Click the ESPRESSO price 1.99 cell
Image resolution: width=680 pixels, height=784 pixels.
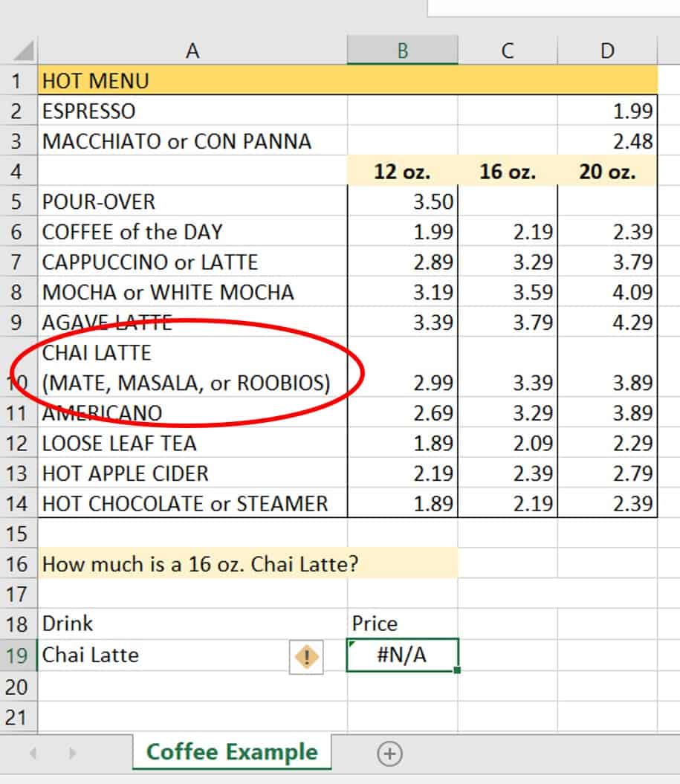607,111
